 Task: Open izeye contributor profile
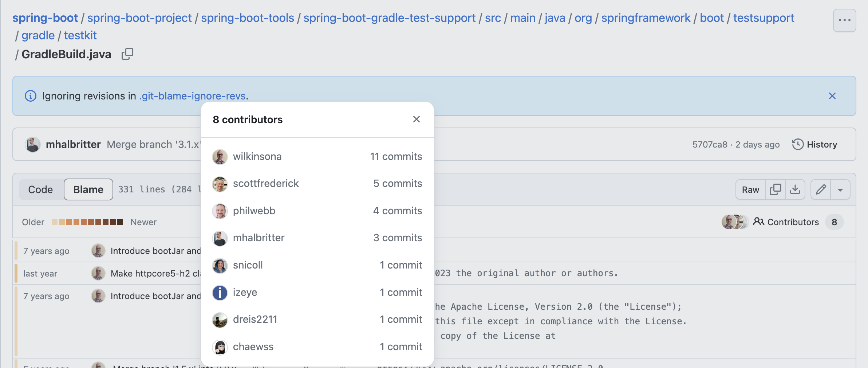click(245, 292)
